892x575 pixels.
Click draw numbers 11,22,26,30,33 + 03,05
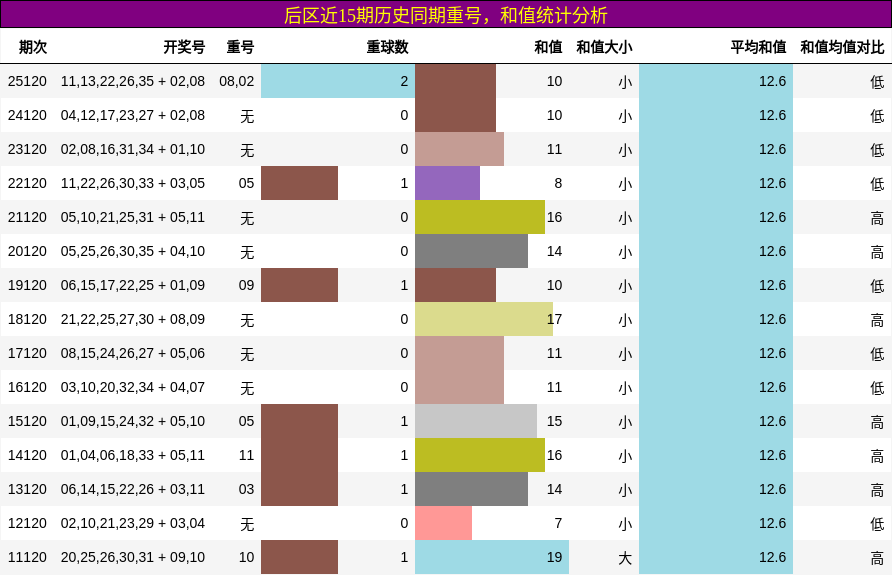click(133, 183)
